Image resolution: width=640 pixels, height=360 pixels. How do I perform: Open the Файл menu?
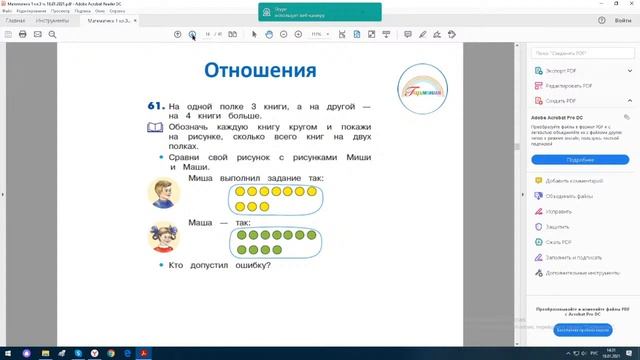click(x=7, y=11)
